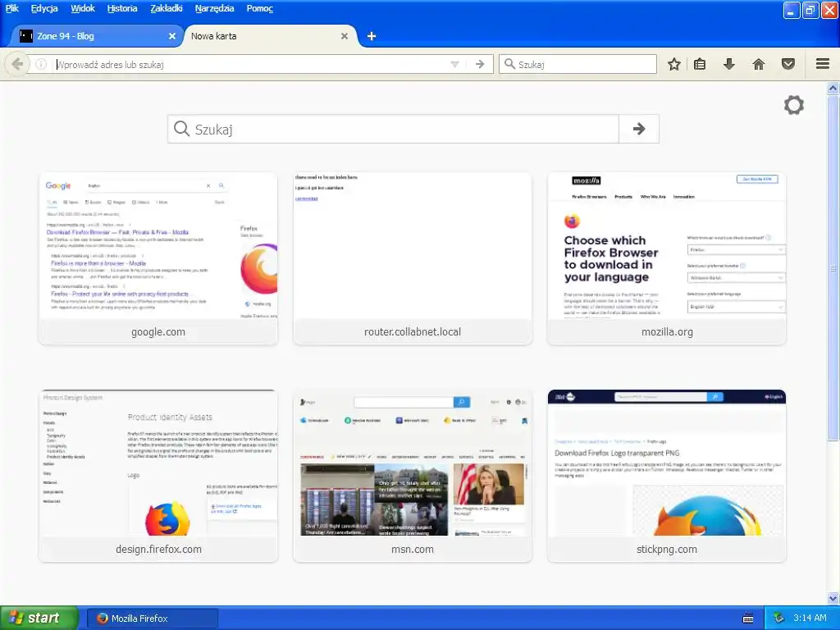
Task: Open the Zakładki menu
Action: click(166, 8)
